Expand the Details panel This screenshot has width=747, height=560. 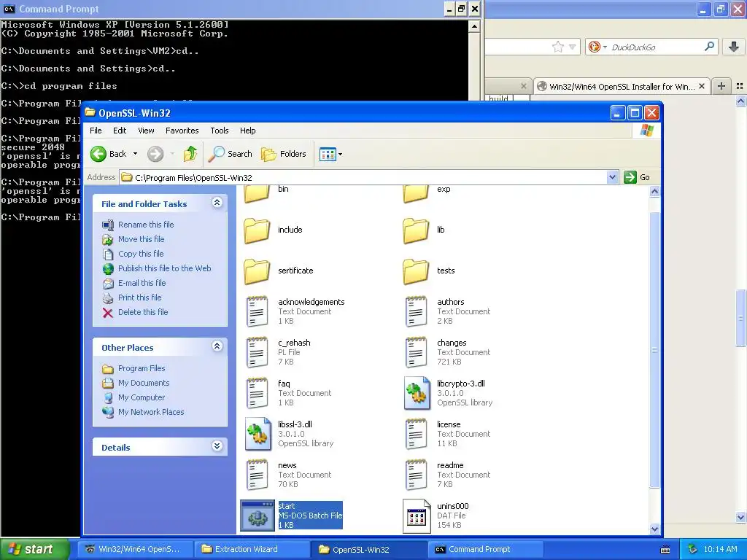pyautogui.click(x=217, y=446)
